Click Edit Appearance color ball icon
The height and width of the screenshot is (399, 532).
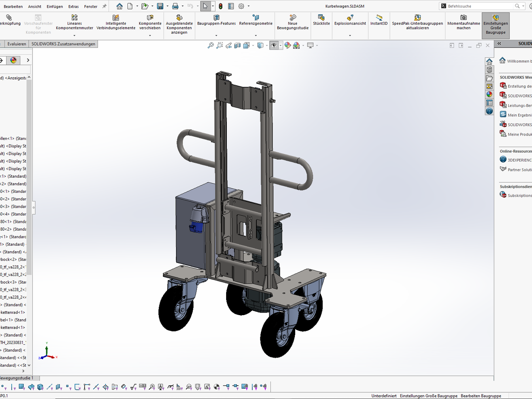(287, 45)
